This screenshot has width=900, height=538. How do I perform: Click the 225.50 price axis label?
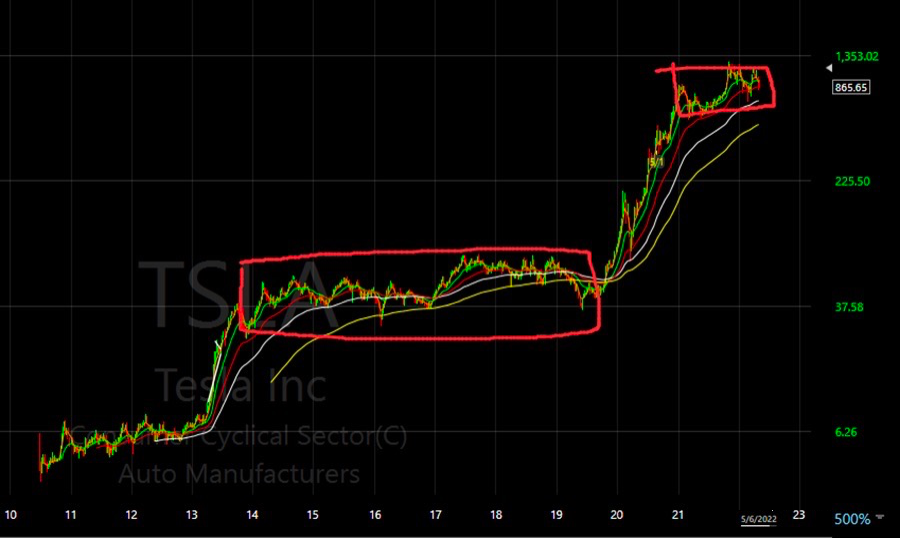(x=852, y=181)
